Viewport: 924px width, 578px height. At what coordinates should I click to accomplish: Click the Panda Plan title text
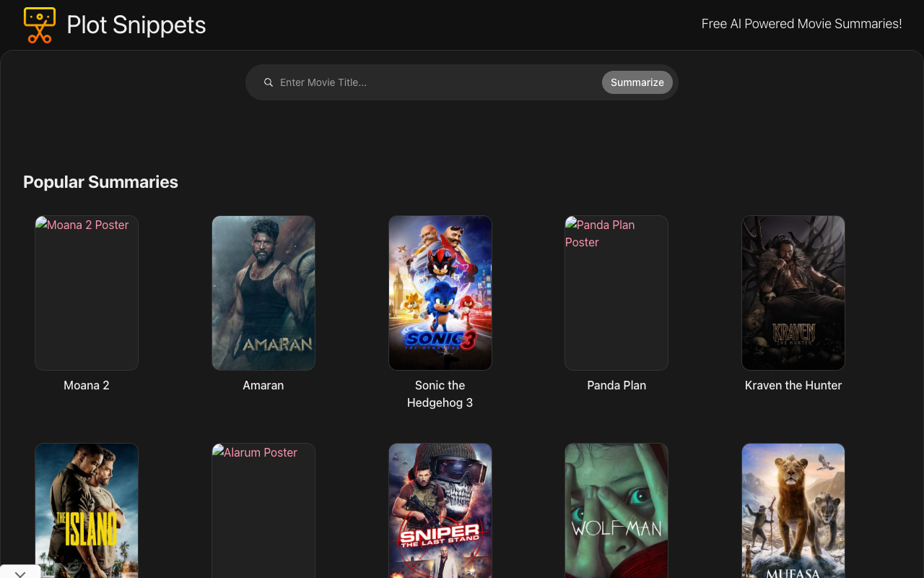coord(616,385)
